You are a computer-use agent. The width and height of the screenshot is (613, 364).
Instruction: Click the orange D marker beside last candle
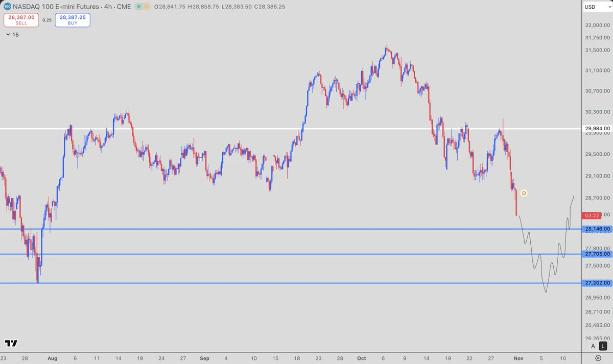point(524,193)
